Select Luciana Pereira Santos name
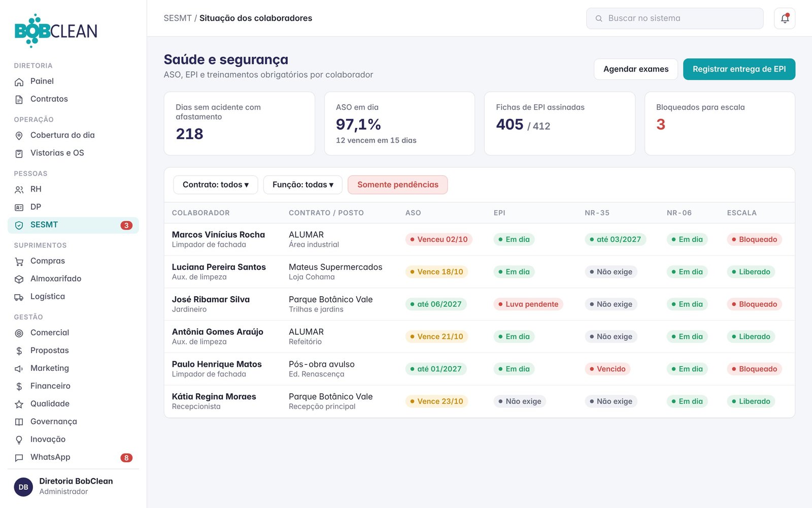The width and height of the screenshot is (812, 508). pos(219,267)
